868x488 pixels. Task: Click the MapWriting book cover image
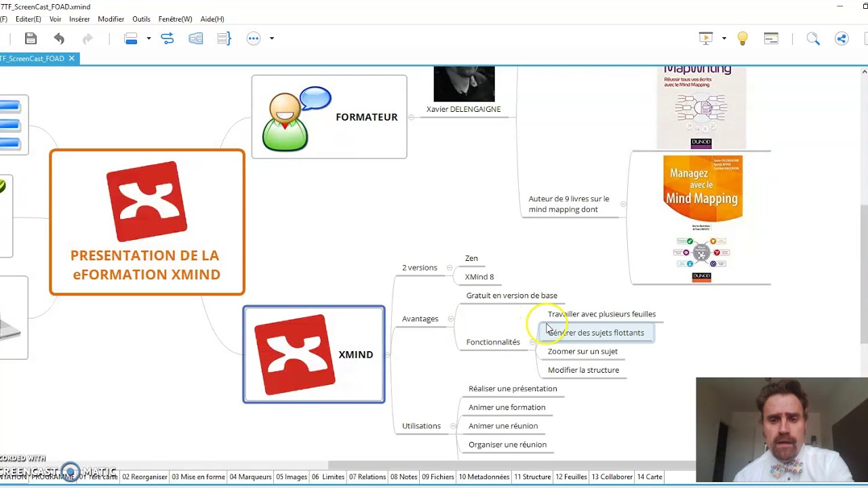pos(701,107)
